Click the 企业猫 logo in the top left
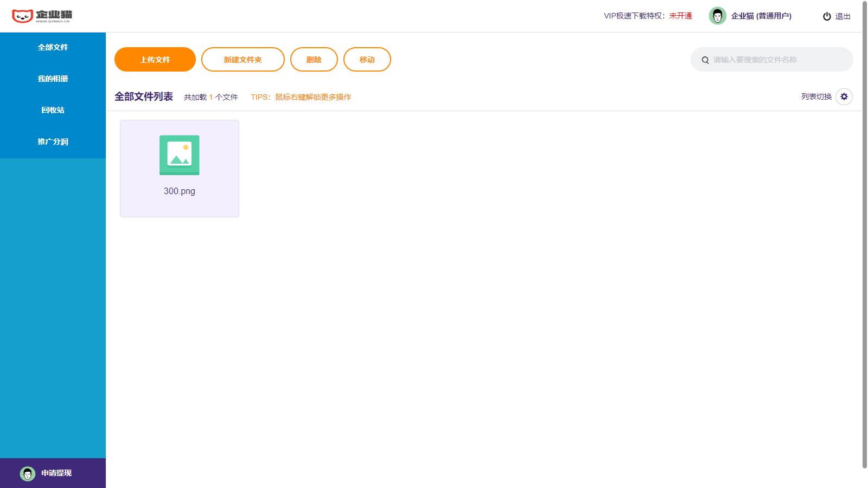This screenshot has height=488, width=868. click(x=41, y=15)
